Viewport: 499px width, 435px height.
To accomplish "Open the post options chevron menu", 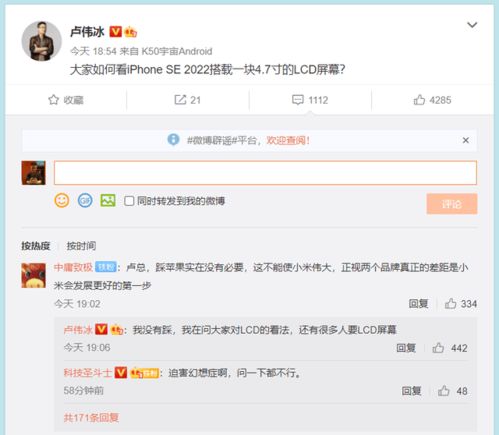I will 472,25.
